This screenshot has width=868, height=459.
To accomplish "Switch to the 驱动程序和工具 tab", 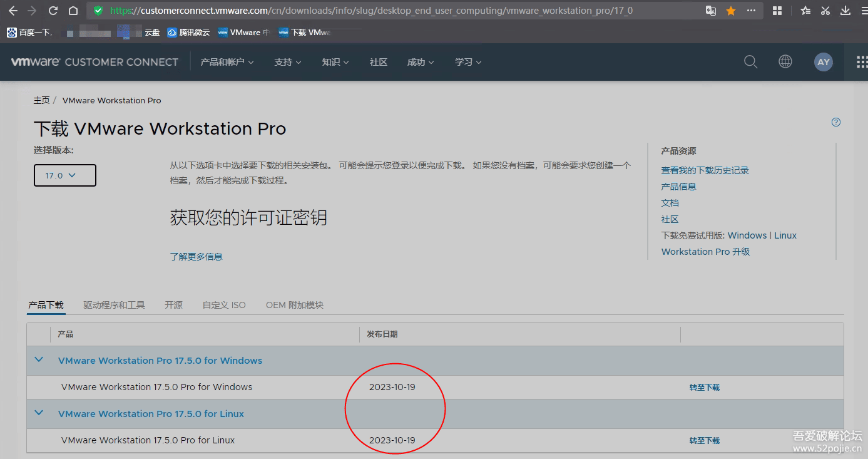I will [114, 305].
